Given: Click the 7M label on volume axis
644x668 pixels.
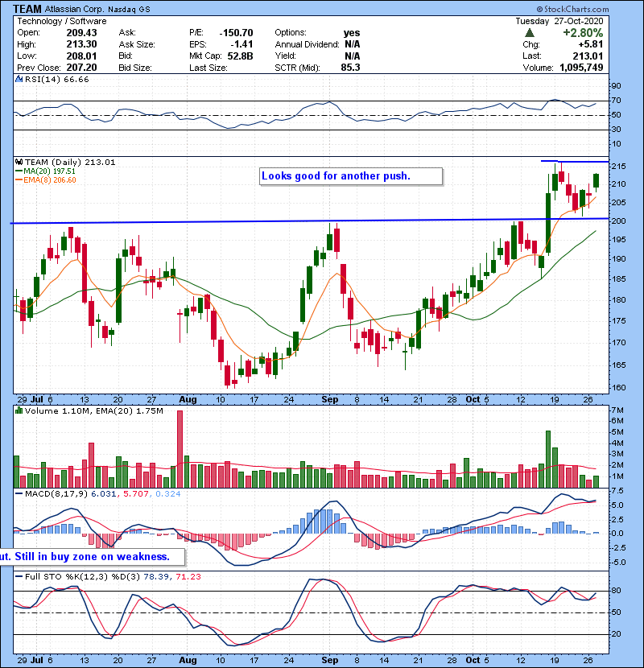Looking at the screenshot, I should [x=617, y=410].
